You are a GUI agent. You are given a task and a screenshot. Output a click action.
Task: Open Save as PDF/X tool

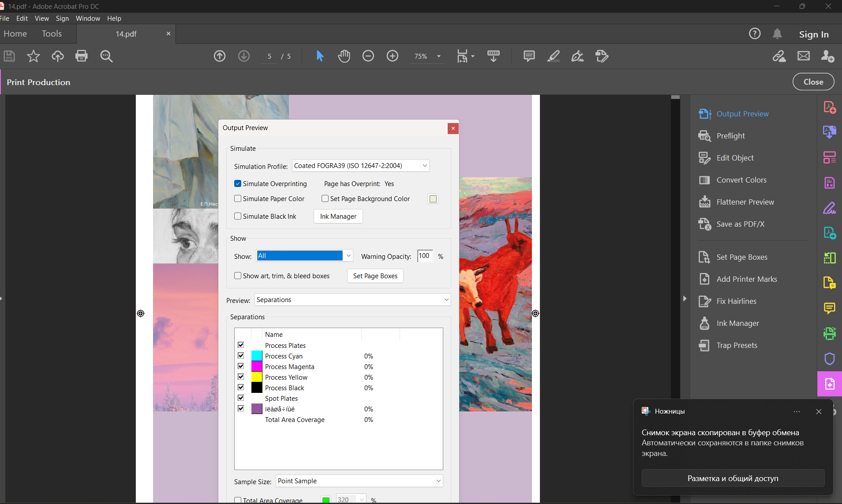click(x=740, y=224)
